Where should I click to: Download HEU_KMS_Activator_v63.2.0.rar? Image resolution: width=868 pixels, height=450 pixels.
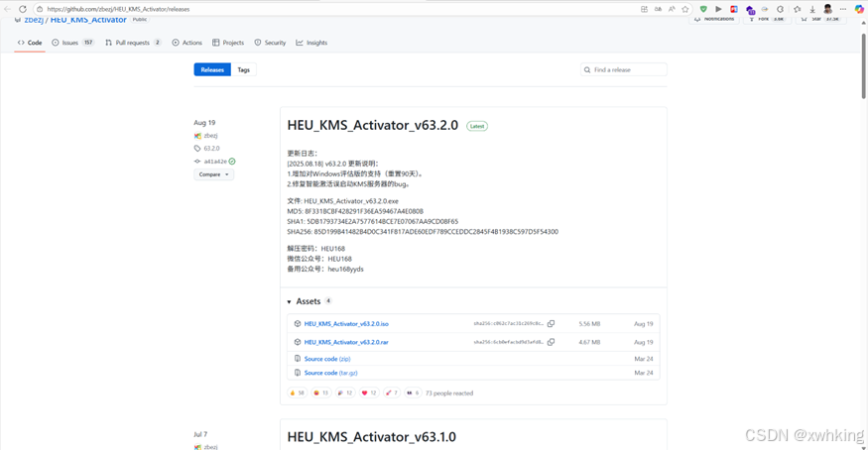point(346,342)
